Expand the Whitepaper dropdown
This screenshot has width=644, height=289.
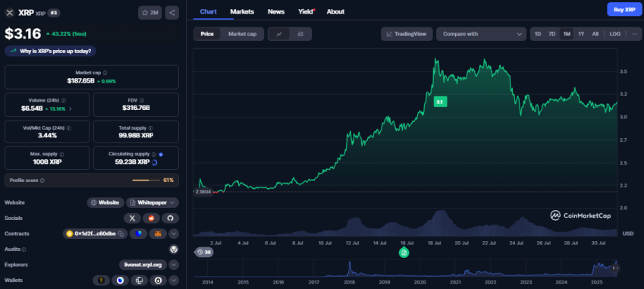[152, 203]
